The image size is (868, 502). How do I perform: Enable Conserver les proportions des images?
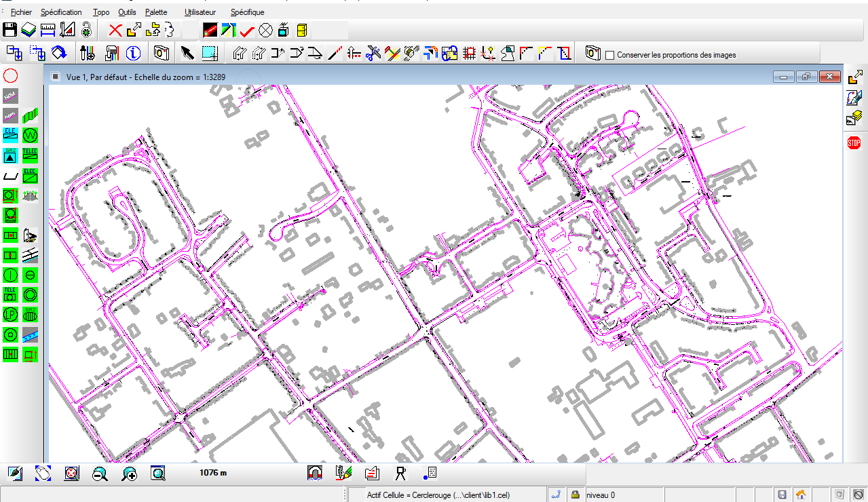click(x=609, y=55)
